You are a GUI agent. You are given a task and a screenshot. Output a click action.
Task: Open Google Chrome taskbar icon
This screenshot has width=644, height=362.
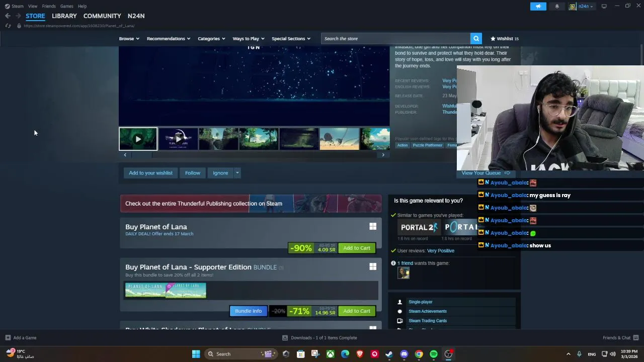pos(419,354)
